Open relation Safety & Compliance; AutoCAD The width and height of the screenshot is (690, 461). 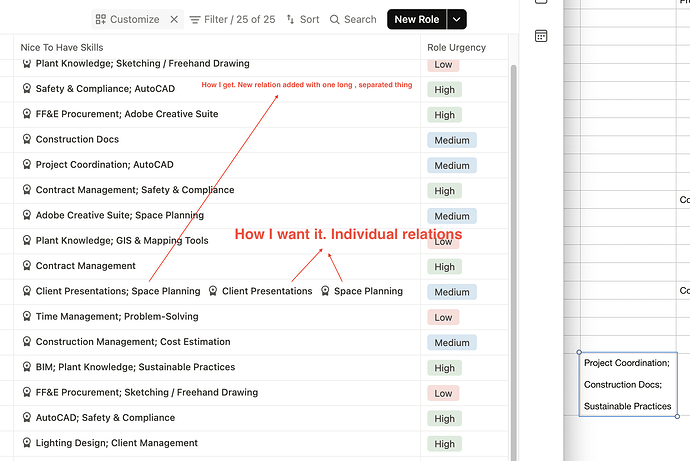(x=105, y=88)
